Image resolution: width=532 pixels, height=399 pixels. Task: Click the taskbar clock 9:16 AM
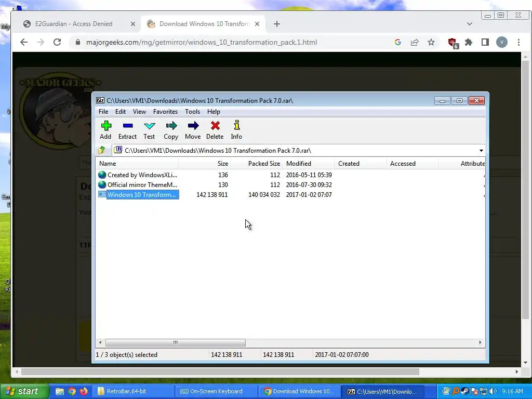click(512, 392)
